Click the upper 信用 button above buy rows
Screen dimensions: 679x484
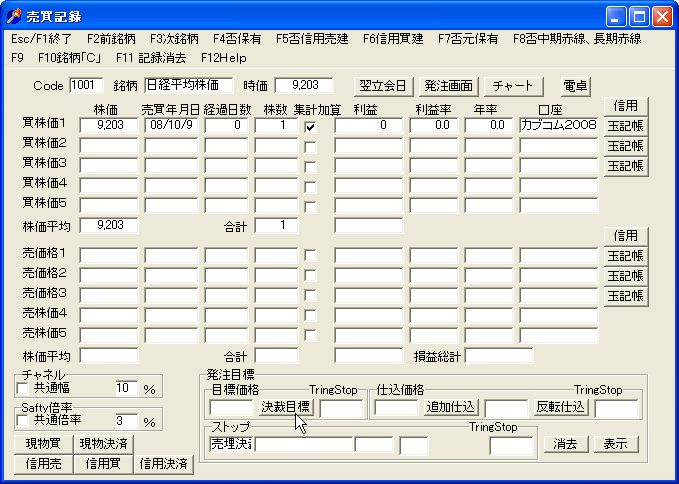(x=625, y=106)
